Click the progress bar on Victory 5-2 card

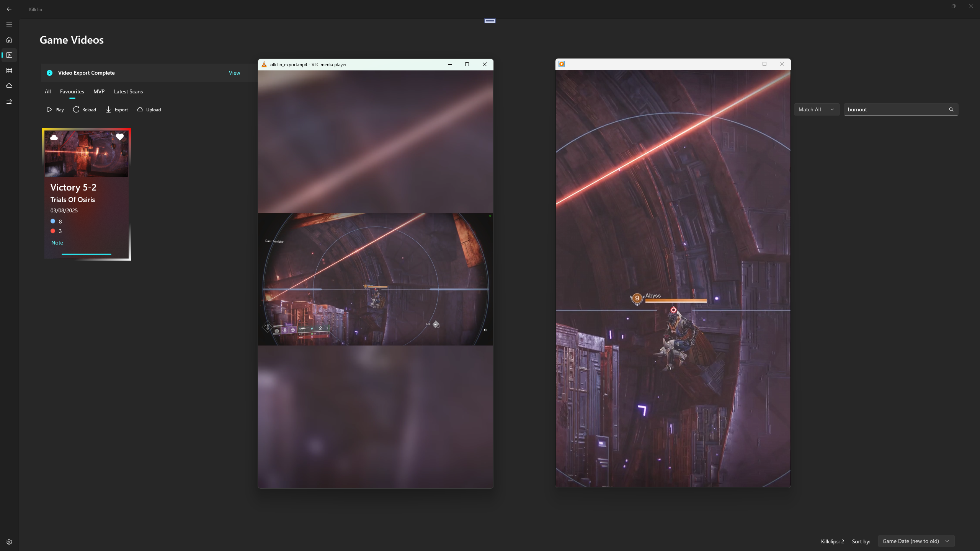point(86,254)
